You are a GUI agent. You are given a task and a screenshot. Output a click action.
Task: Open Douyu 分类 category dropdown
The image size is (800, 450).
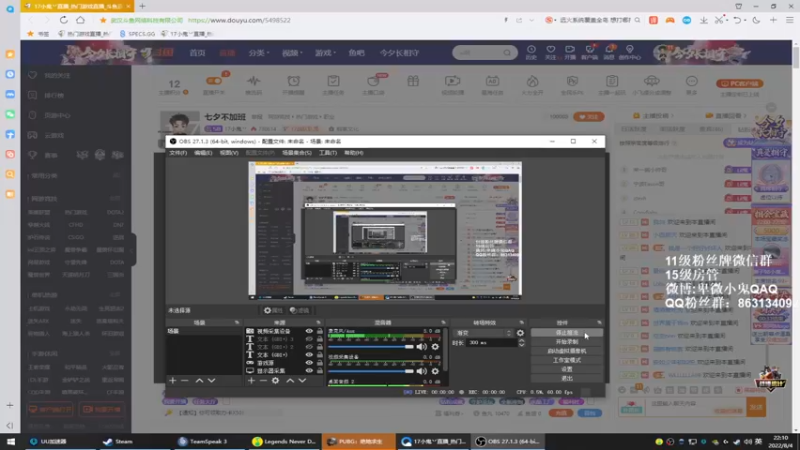[x=259, y=53]
